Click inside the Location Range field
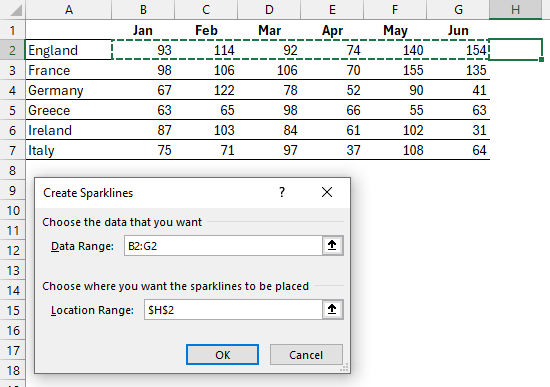This screenshot has height=387, width=550. [x=233, y=310]
